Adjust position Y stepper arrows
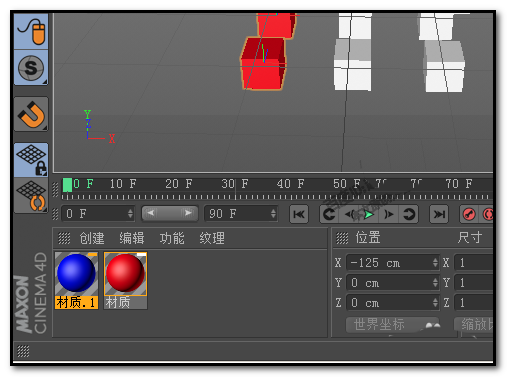This screenshot has width=507, height=377. click(x=435, y=283)
